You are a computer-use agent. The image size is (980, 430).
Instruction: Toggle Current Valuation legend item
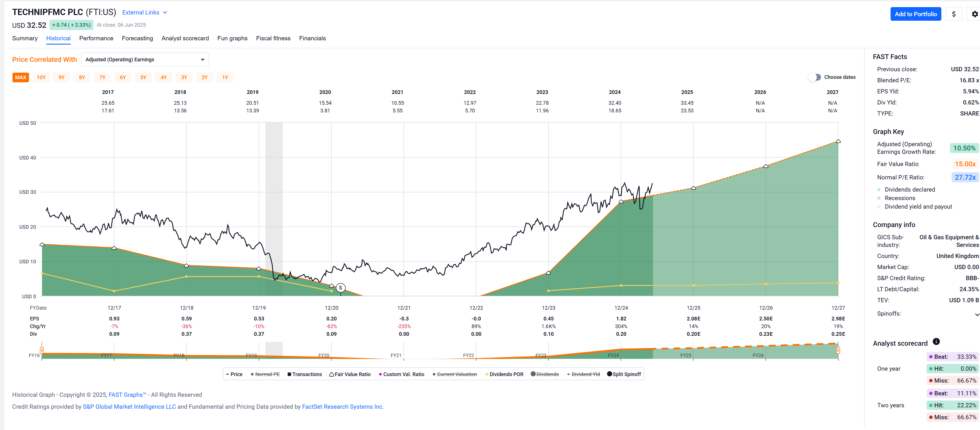455,374
